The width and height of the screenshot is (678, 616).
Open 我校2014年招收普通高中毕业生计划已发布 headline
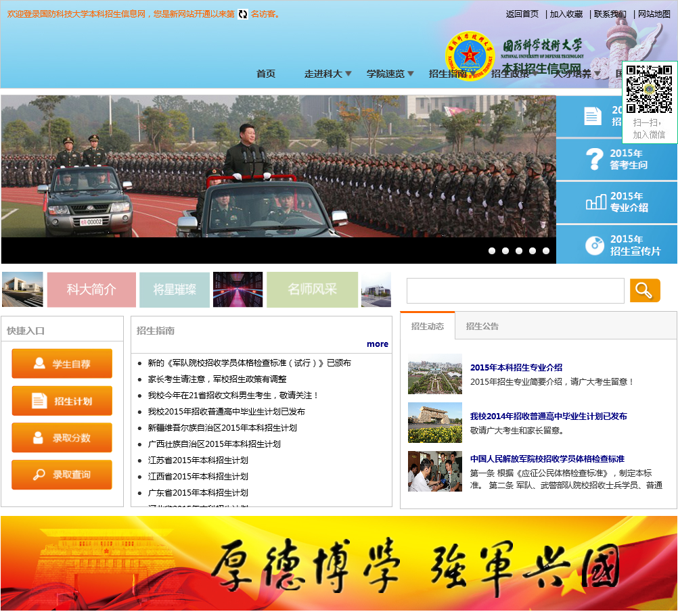[549, 417]
